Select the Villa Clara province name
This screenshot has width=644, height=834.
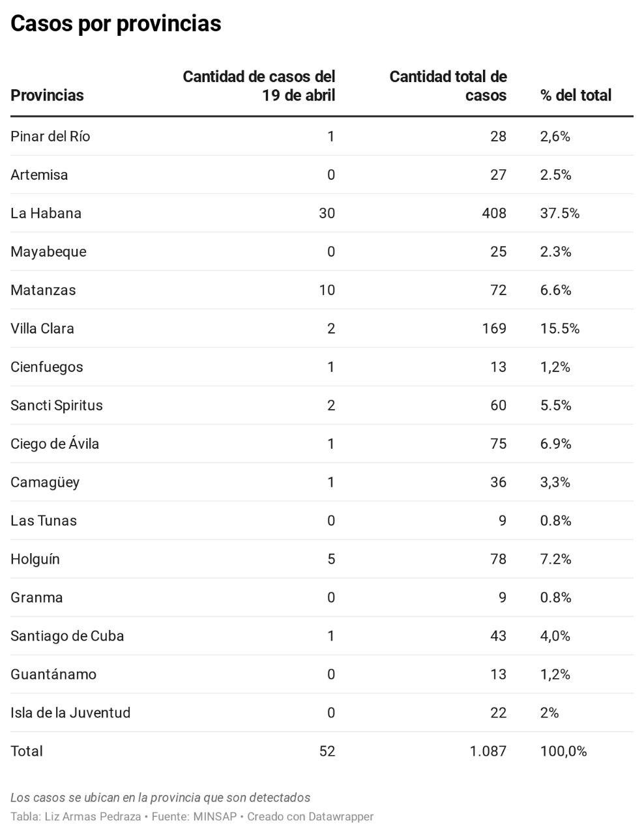point(42,328)
